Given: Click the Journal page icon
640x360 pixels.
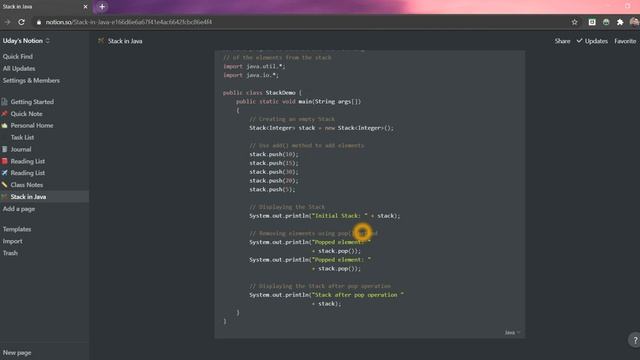Looking at the screenshot, I should (4, 149).
